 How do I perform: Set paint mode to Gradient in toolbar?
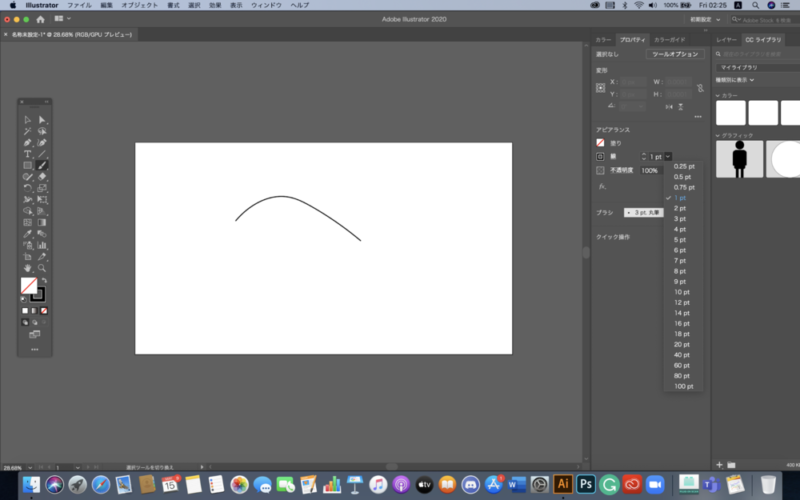34,311
